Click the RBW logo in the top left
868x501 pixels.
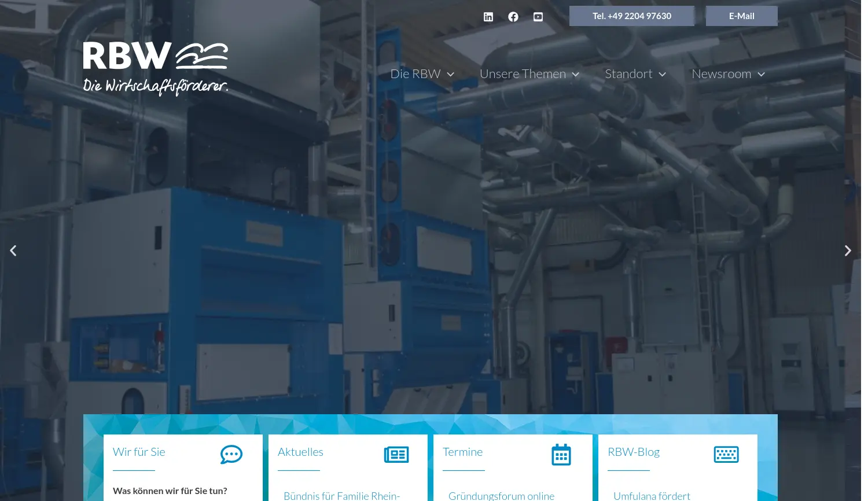(155, 67)
